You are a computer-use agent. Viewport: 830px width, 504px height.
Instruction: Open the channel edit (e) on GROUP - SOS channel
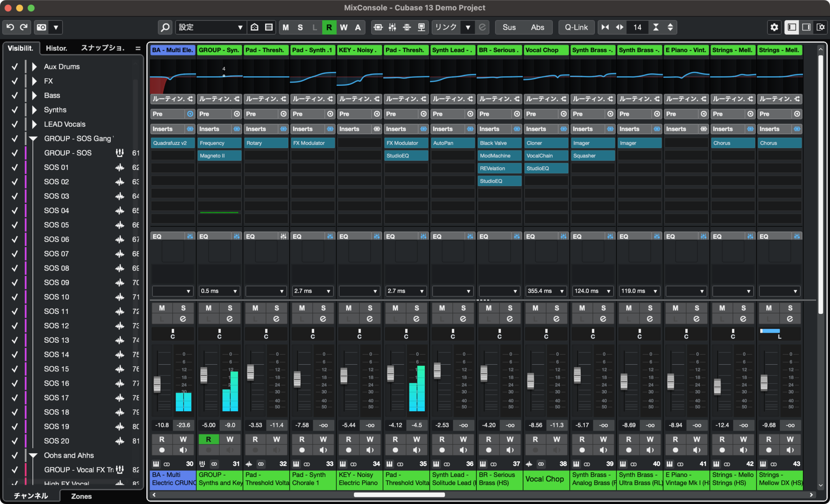(229, 318)
